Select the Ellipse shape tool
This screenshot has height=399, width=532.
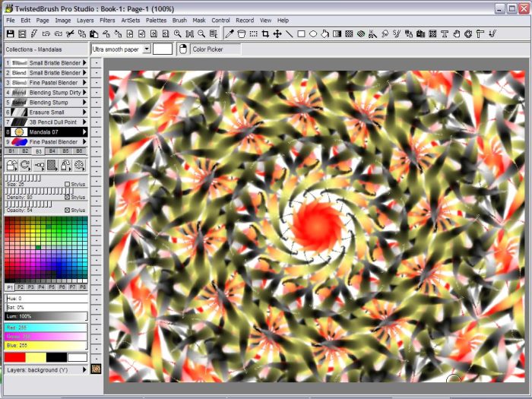tap(313, 34)
